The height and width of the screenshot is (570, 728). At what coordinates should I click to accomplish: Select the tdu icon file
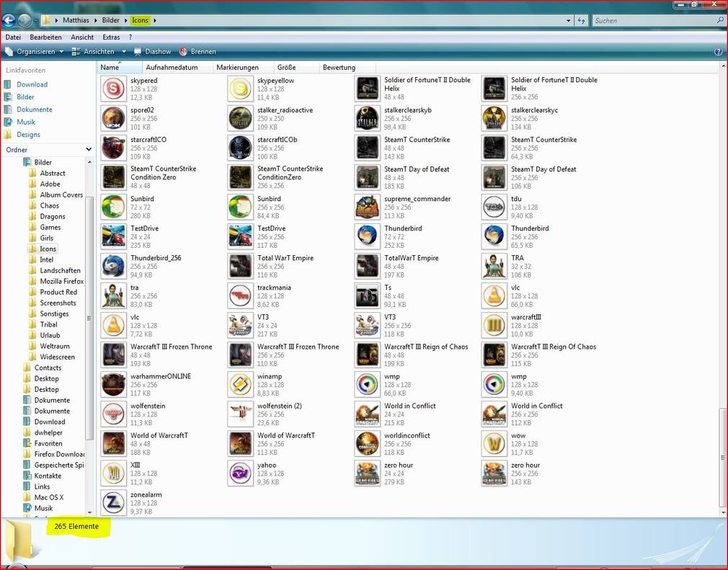pos(494,207)
